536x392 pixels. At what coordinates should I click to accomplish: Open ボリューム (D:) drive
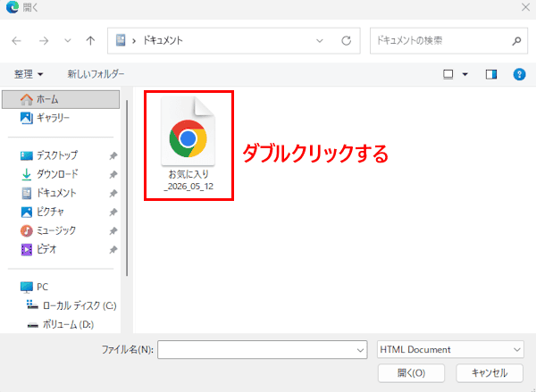60,324
